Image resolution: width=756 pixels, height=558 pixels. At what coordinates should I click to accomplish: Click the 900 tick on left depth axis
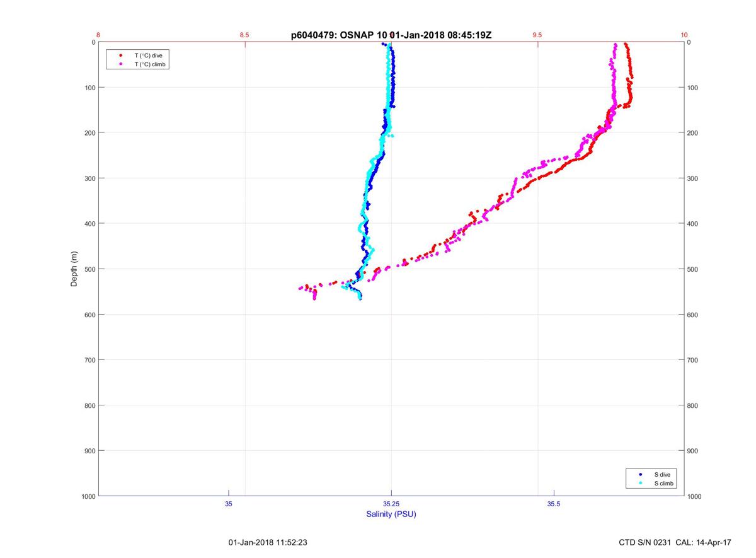click(x=89, y=451)
